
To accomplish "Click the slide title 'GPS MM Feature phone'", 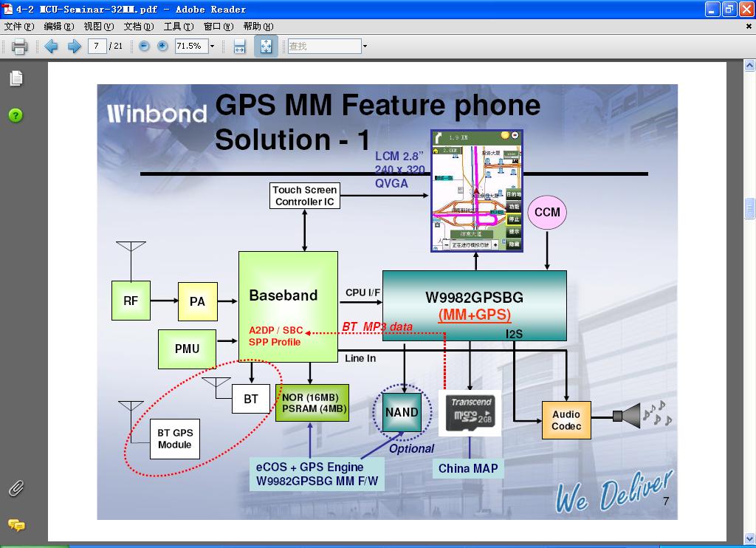I will [x=378, y=105].
